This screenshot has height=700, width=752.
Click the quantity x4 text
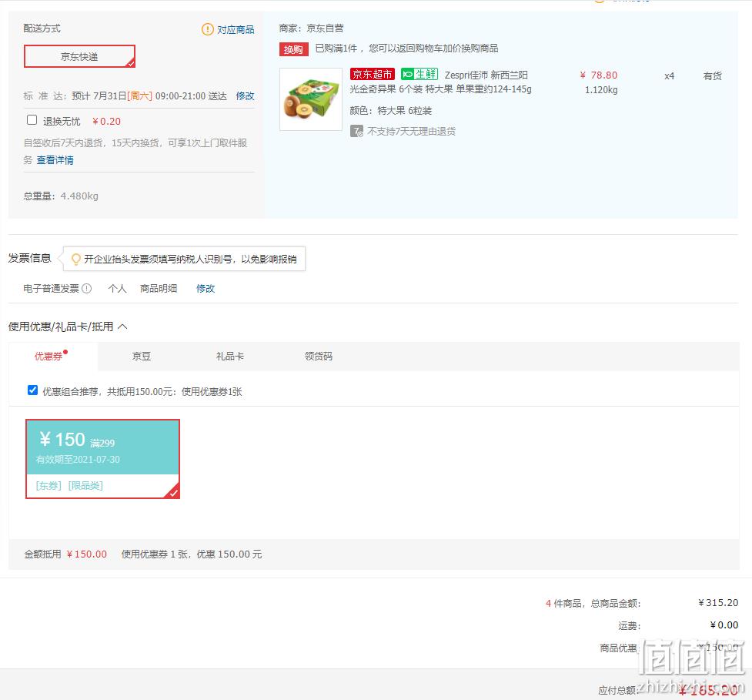(669, 75)
